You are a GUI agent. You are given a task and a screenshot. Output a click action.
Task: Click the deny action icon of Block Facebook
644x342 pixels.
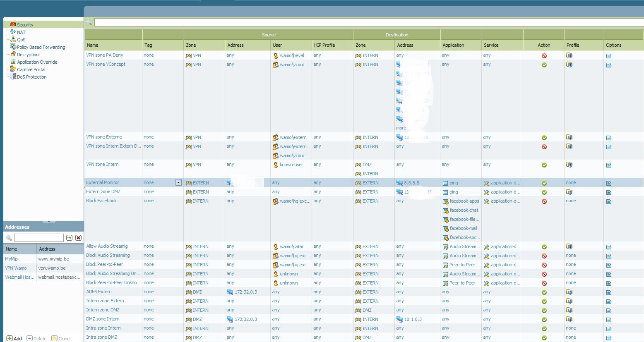544,201
